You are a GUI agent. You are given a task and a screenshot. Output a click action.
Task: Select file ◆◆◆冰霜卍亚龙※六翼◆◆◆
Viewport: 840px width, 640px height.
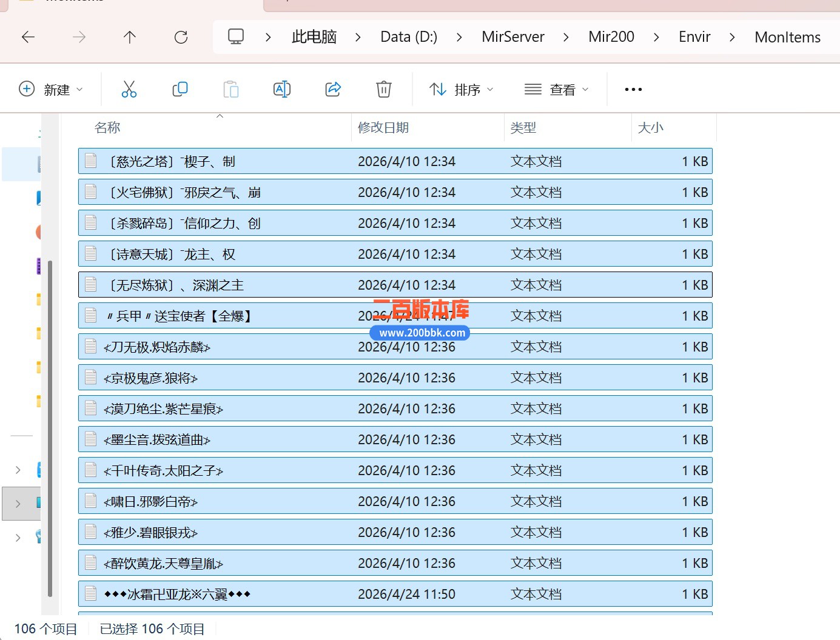(395, 594)
